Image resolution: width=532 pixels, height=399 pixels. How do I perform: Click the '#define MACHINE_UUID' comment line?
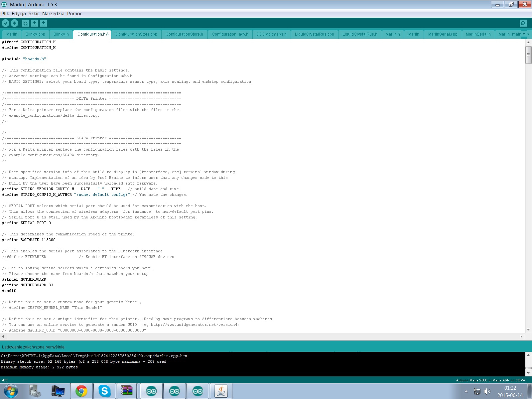(74, 330)
